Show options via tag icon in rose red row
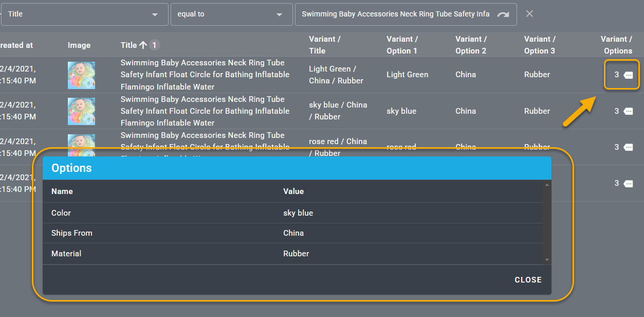Screen dimensions: 644x317 coord(628,147)
